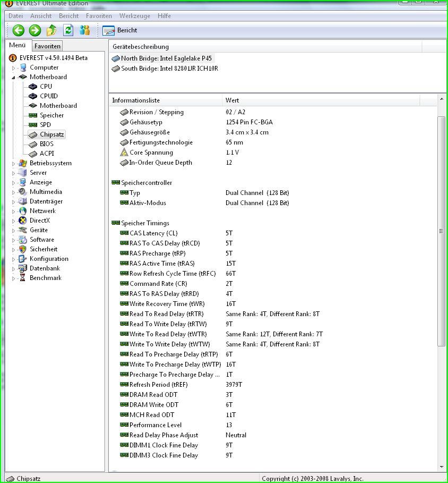Click the Anzeige monitor icon
Viewport: 448px width, 483px height.
click(x=22, y=182)
